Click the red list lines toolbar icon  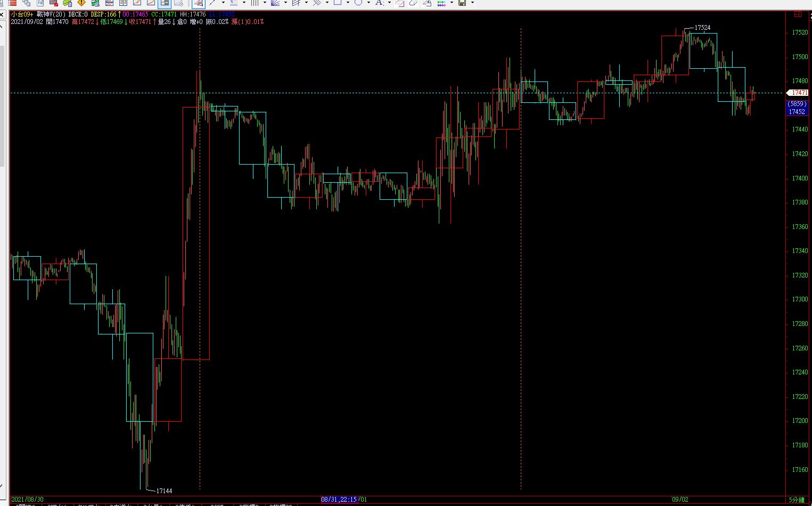click(x=12, y=3)
